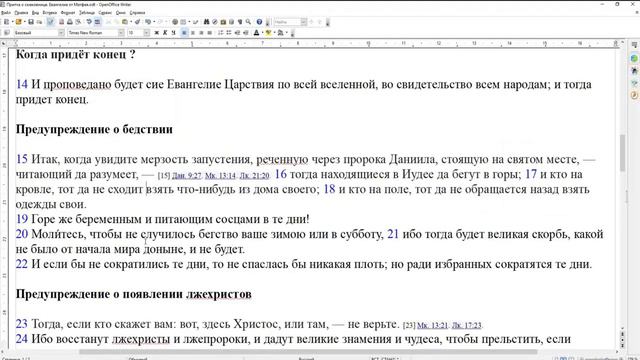Toggle bulleted list
The image size is (640, 360).
coord(229,33)
